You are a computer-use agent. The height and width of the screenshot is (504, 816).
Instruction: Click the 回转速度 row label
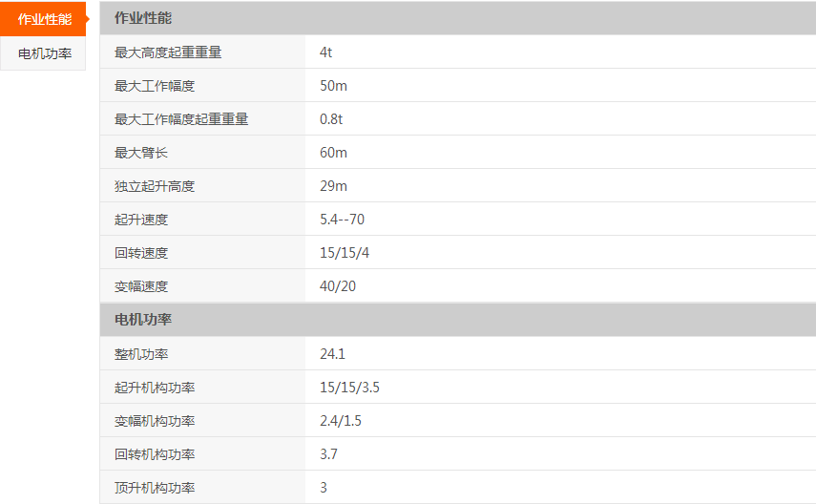click(141, 253)
